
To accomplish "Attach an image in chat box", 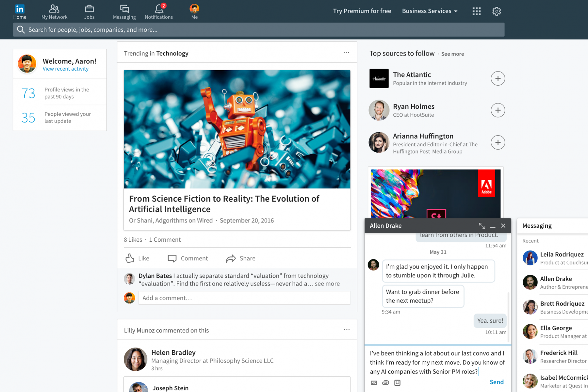I will point(374,383).
